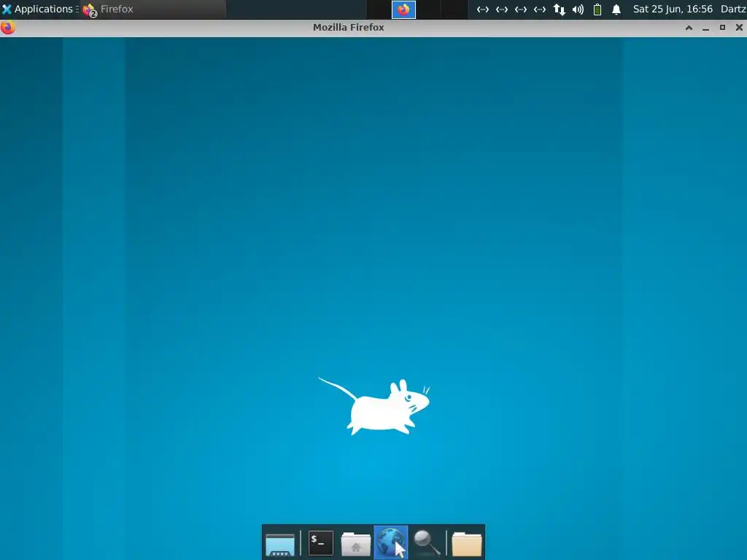Maximize the Mozilla Firefox window
747x560 pixels.
[722, 28]
